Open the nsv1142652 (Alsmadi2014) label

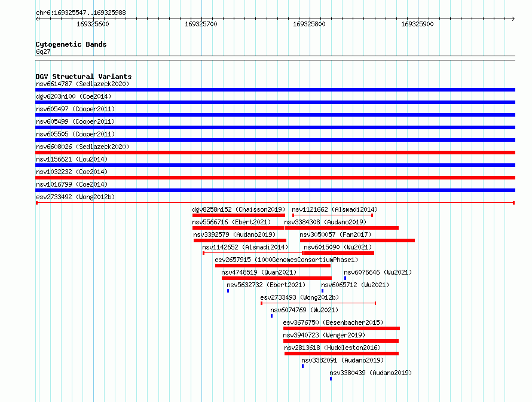(x=245, y=247)
